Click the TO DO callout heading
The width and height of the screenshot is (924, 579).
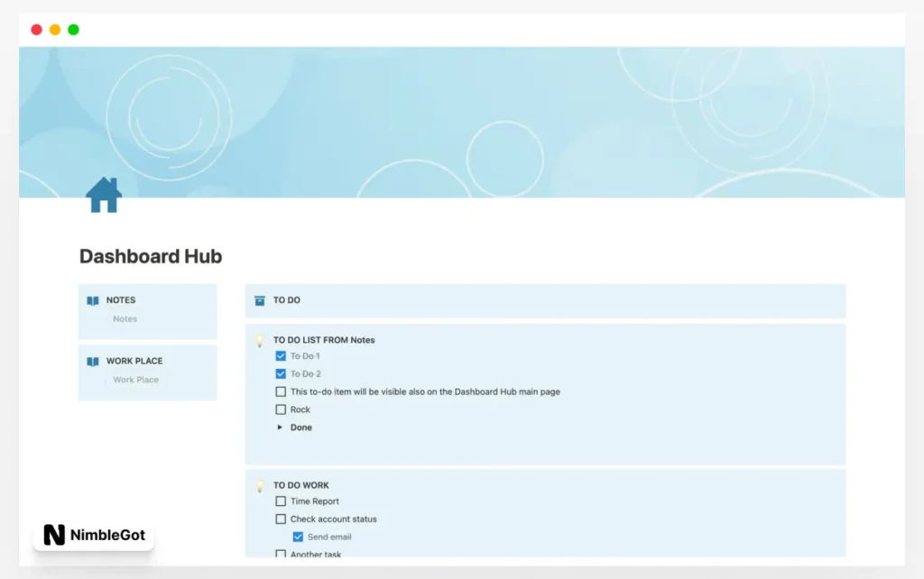click(x=286, y=299)
